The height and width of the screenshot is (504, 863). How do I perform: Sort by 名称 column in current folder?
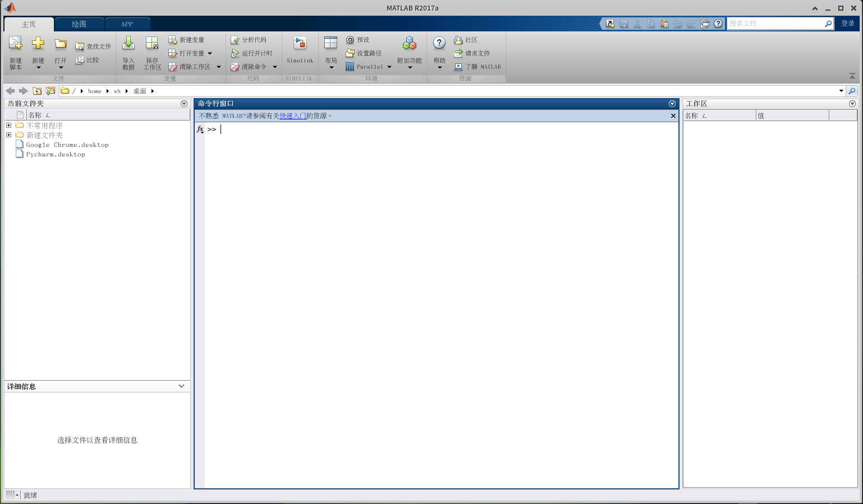tap(108, 115)
